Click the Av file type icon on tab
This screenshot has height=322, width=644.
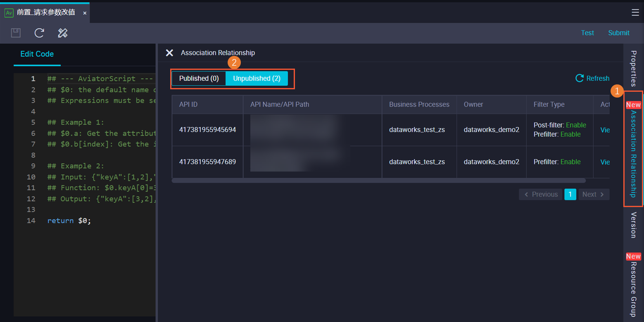click(x=9, y=13)
